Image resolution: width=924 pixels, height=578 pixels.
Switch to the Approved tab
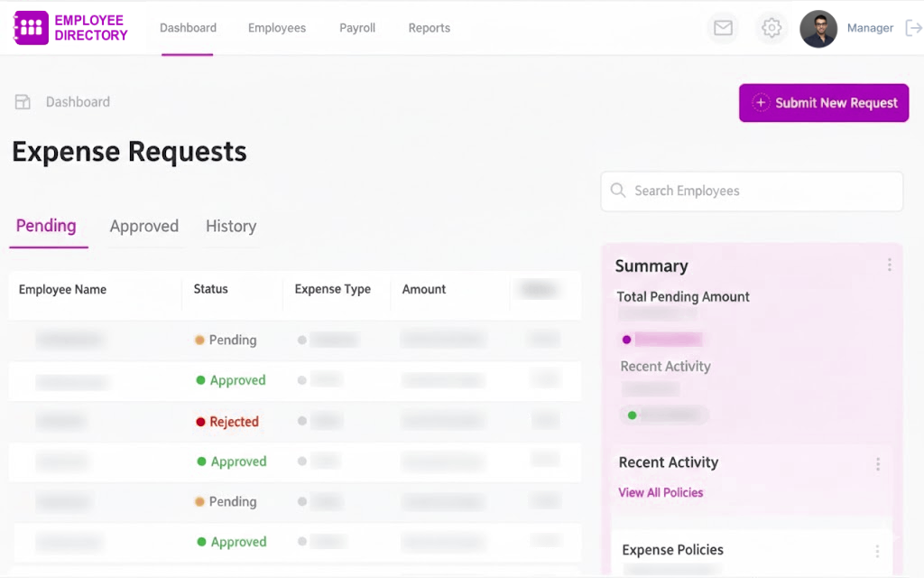pyautogui.click(x=144, y=227)
